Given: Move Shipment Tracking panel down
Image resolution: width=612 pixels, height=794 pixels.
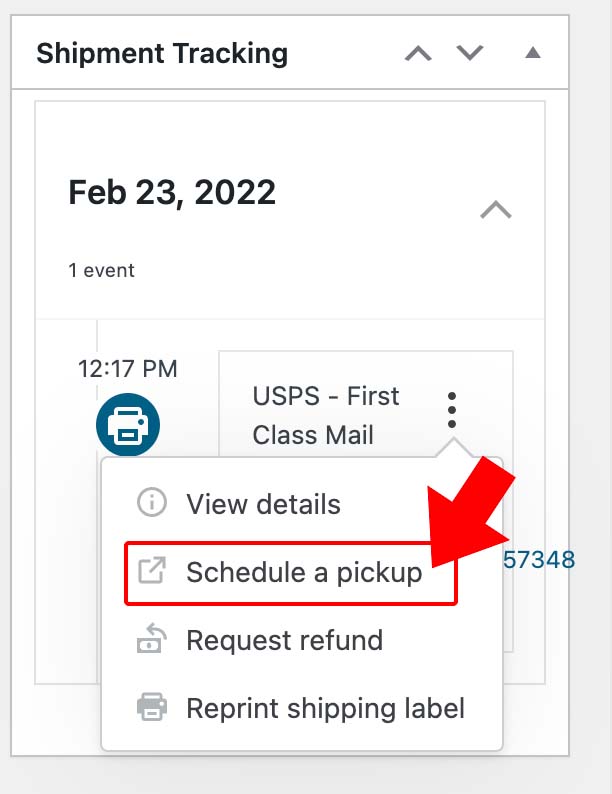Looking at the screenshot, I should pyautogui.click(x=470, y=53).
